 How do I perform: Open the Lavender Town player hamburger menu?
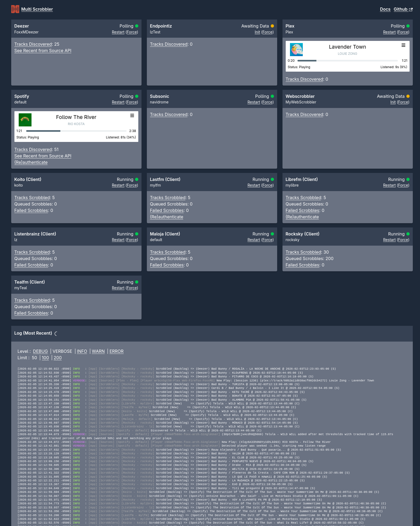tap(403, 45)
